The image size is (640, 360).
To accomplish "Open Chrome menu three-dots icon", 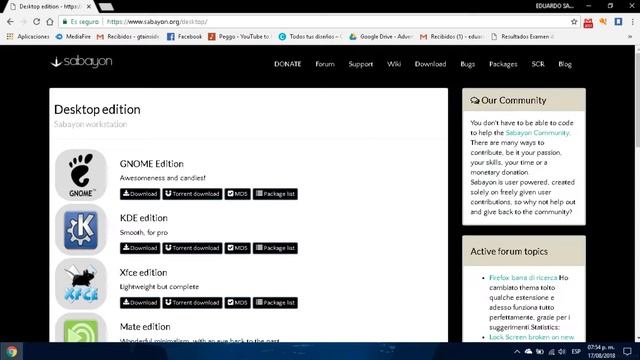I will click(x=632, y=22).
